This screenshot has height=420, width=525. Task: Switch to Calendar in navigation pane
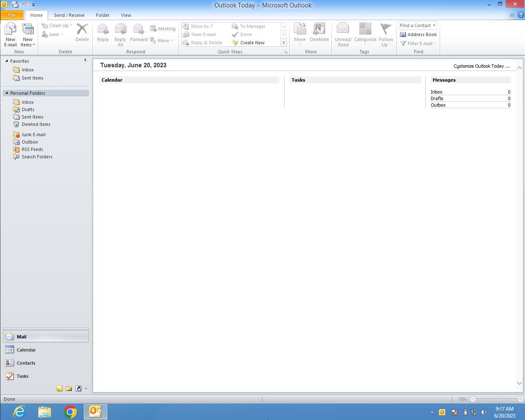(26, 350)
